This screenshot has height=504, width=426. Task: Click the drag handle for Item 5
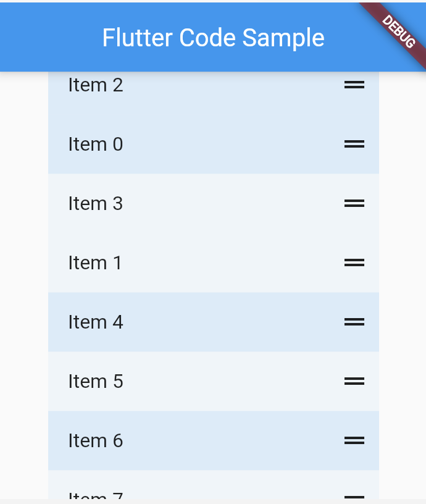click(x=354, y=381)
